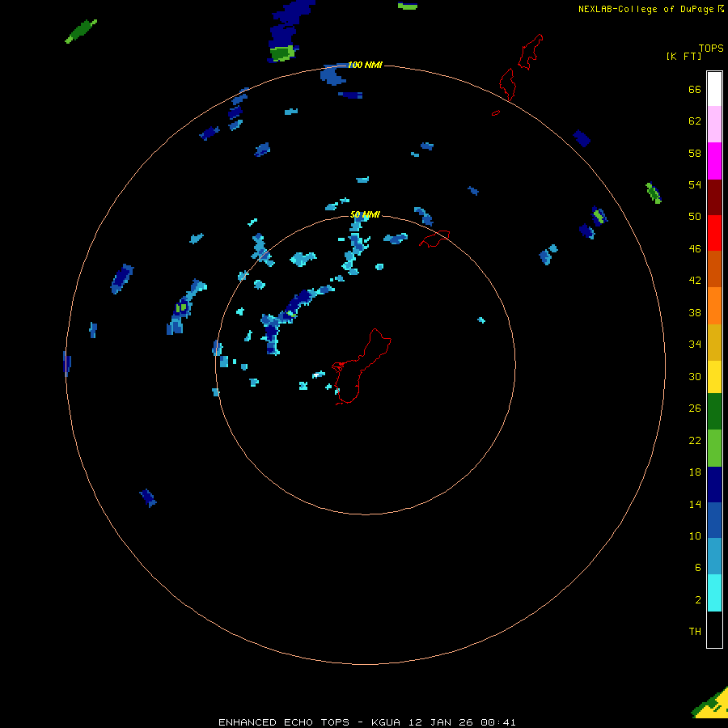Click the 10 legend value label
Screen dimensions: 728x728
click(695, 535)
